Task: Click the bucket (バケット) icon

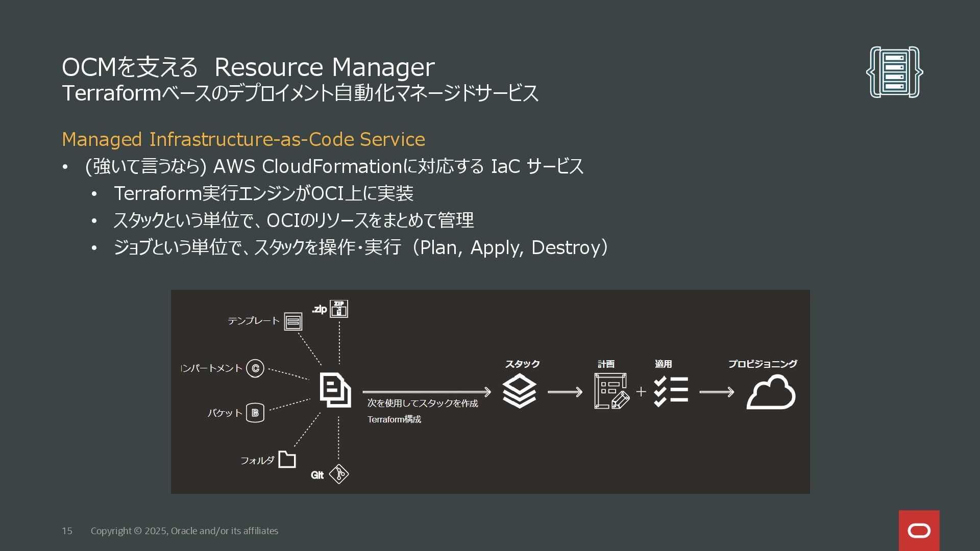Action: point(255,413)
